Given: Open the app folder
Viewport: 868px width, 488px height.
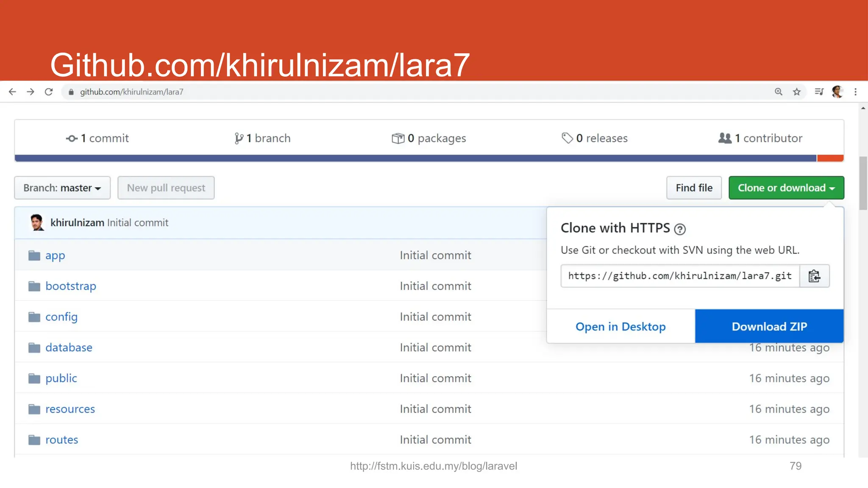Looking at the screenshot, I should pos(55,255).
